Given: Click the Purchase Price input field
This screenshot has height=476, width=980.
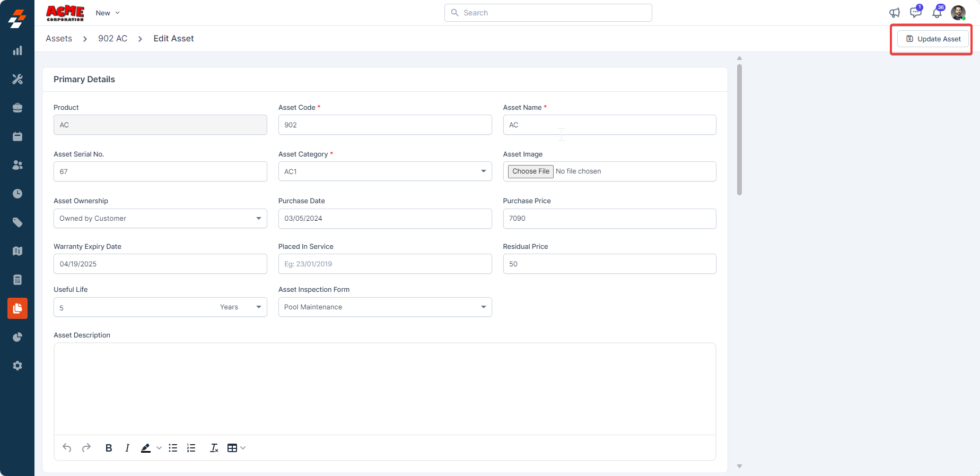Looking at the screenshot, I should coord(609,218).
